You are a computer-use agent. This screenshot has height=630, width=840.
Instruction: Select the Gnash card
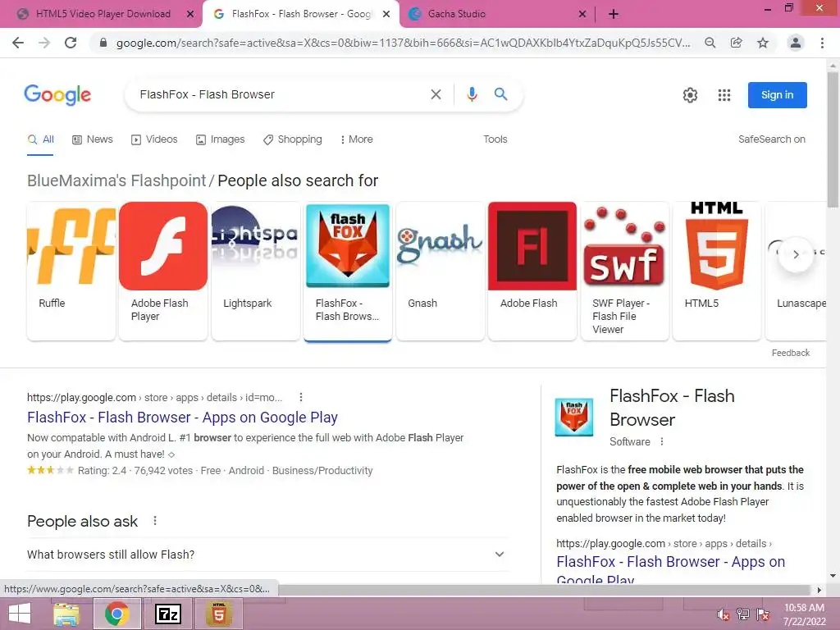pos(441,271)
